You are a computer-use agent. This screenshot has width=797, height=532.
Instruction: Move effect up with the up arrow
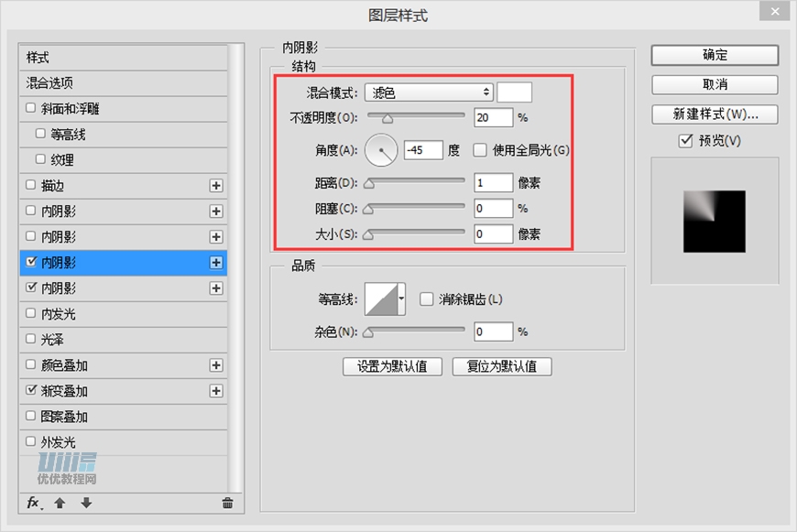(x=60, y=503)
